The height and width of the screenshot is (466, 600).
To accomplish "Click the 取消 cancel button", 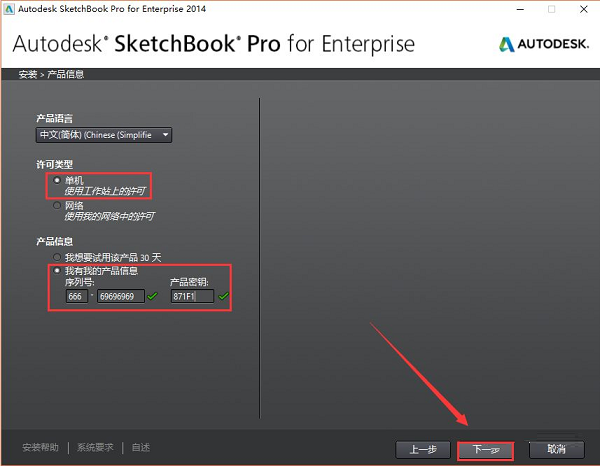I will 557,449.
